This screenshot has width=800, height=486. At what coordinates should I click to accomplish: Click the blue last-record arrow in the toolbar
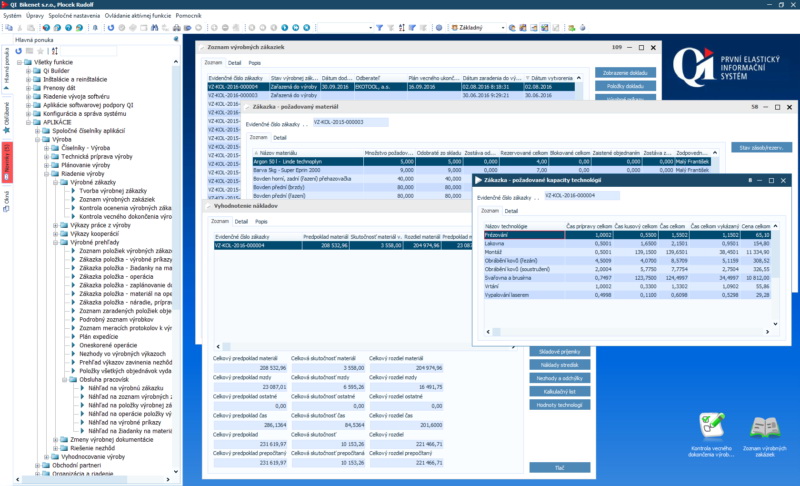(x=306, y=28)
